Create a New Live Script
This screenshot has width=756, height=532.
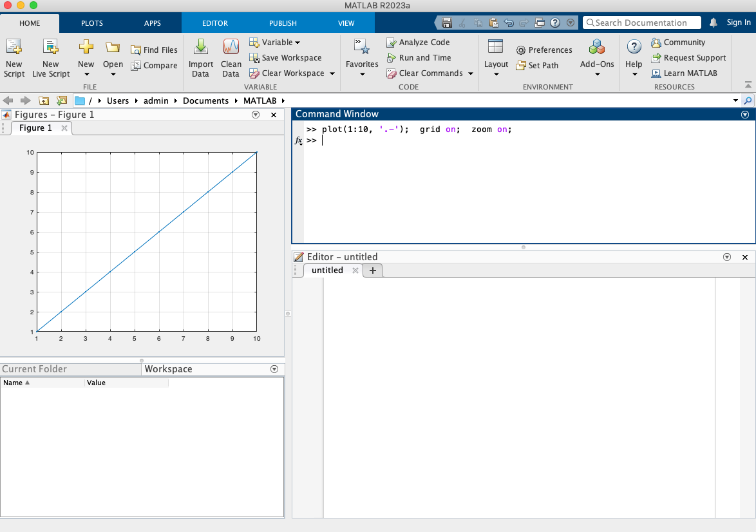coord(51,47)
